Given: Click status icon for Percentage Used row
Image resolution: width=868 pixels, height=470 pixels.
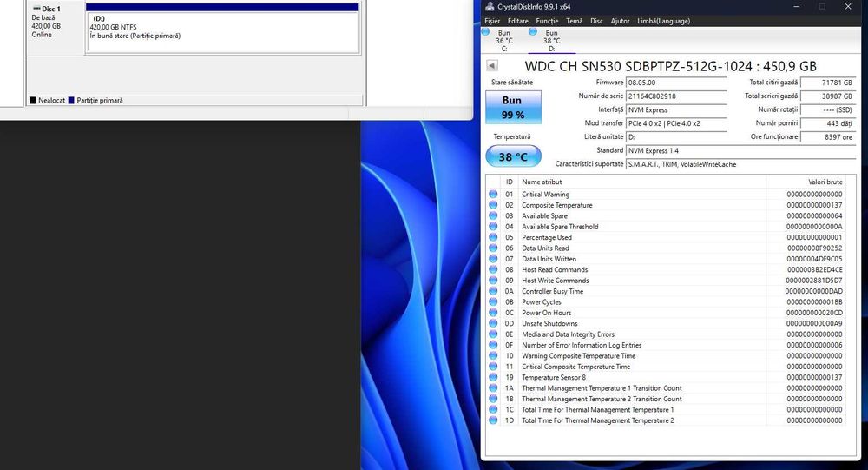Looking at the screenshot, I should point(493,237).
